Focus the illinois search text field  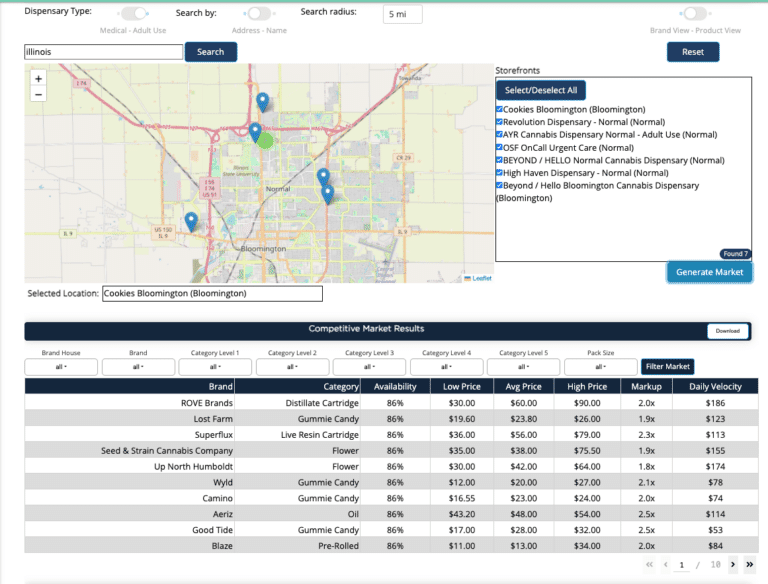pos(103,52)
